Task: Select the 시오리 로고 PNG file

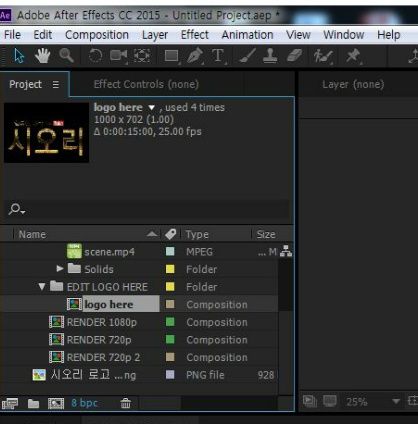Action: click(93, 375)
